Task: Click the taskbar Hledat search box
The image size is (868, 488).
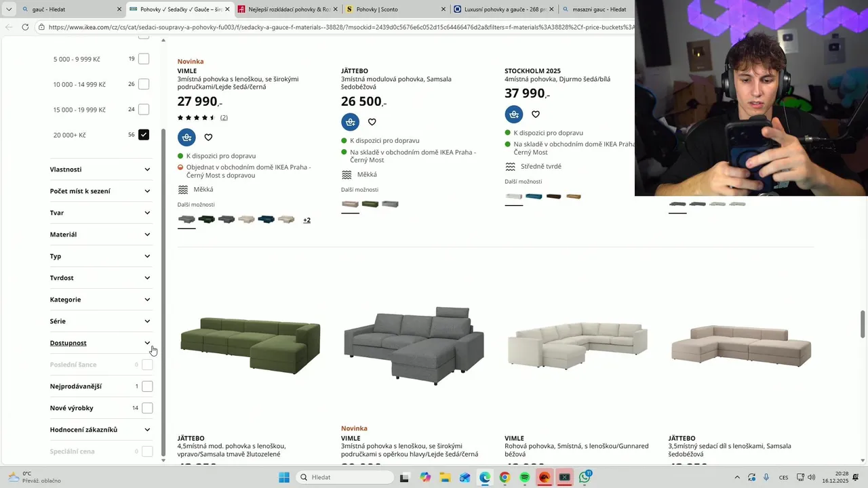Action: [x=344, y=477]
